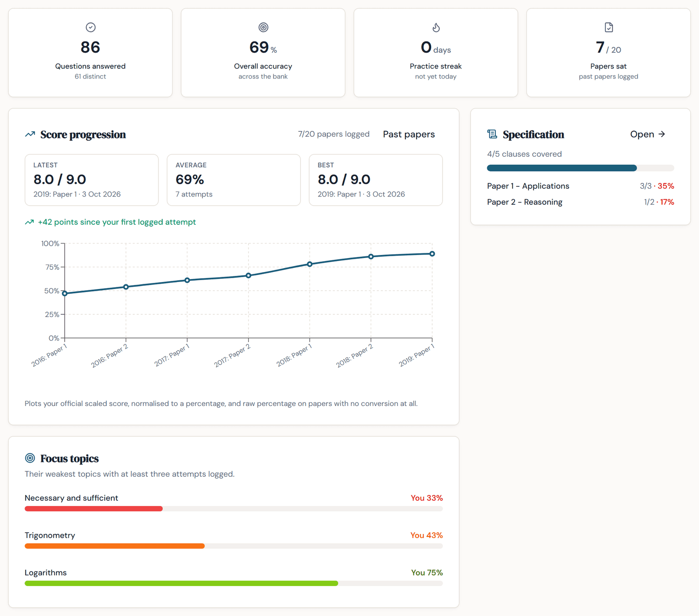Viewport: 699px width, 616px height.
Task: Click the clauses covered progress bar
Action: 581,168
